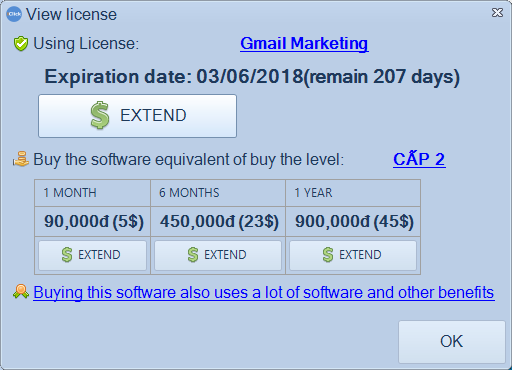Select the 1 YEAR column header
This screenshot has width=512, height=370.
click(x=353, y=193)
